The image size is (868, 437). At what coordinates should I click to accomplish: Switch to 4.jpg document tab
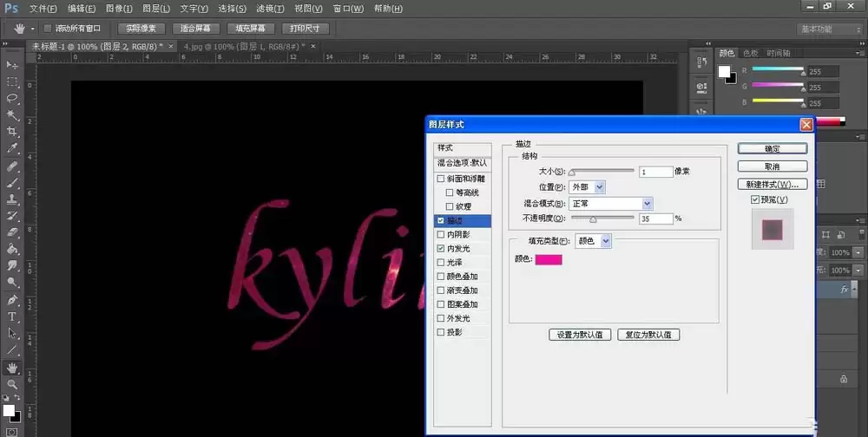[246, 47]
